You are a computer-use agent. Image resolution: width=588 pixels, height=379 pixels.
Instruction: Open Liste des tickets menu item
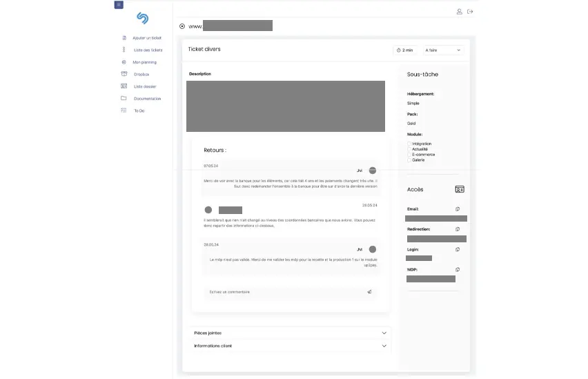[x=148, y=50]
